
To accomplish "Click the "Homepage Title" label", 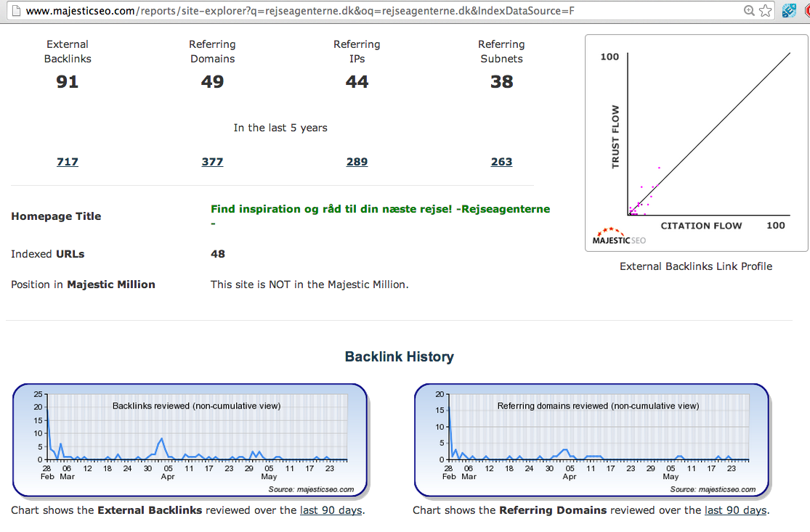I will click(57, 216).
